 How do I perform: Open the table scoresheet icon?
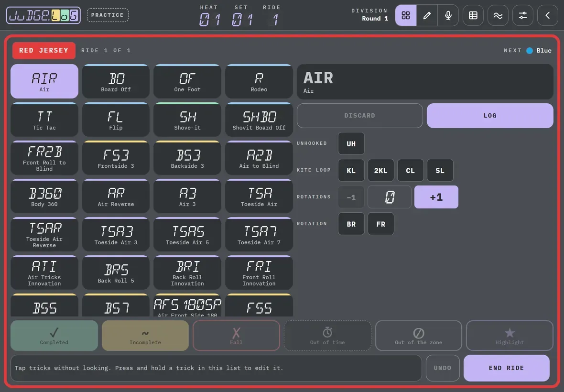pos(473,15)
